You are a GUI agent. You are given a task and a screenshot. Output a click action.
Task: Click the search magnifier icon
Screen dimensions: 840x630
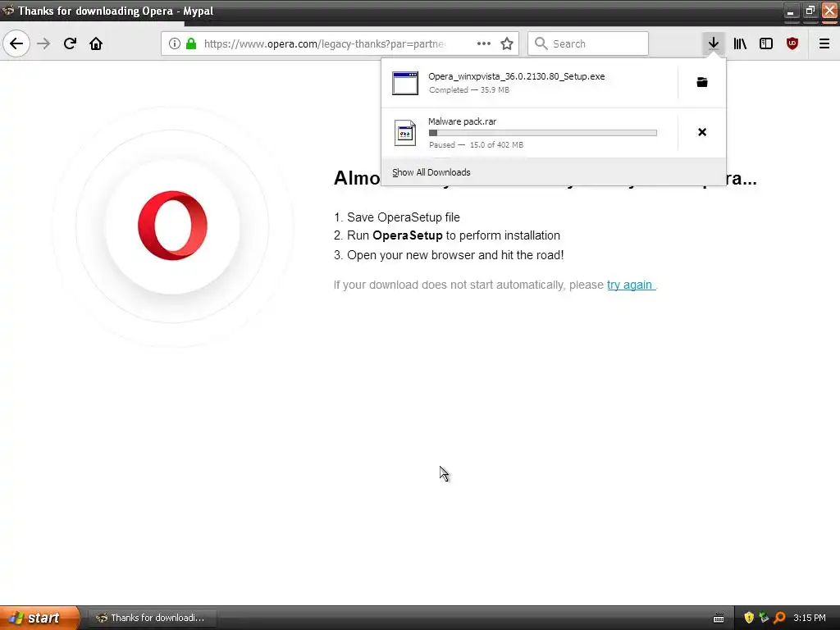(541, 43)
